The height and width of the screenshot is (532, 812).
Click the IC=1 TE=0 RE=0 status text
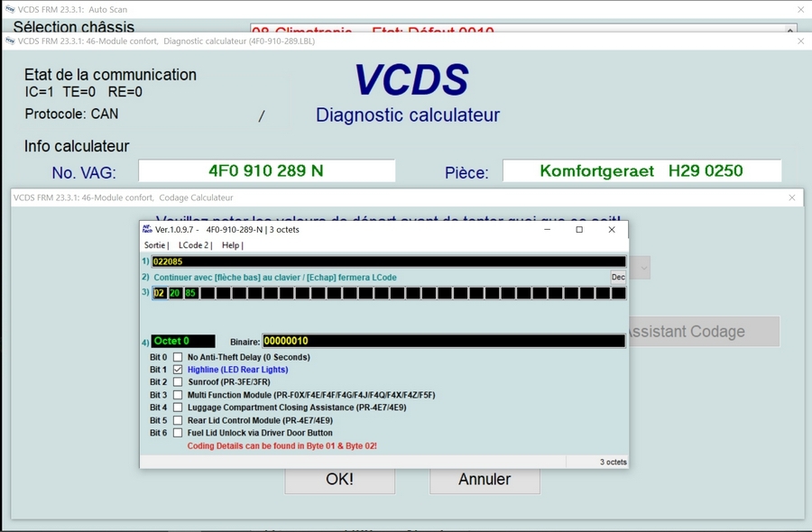[83, 92]
